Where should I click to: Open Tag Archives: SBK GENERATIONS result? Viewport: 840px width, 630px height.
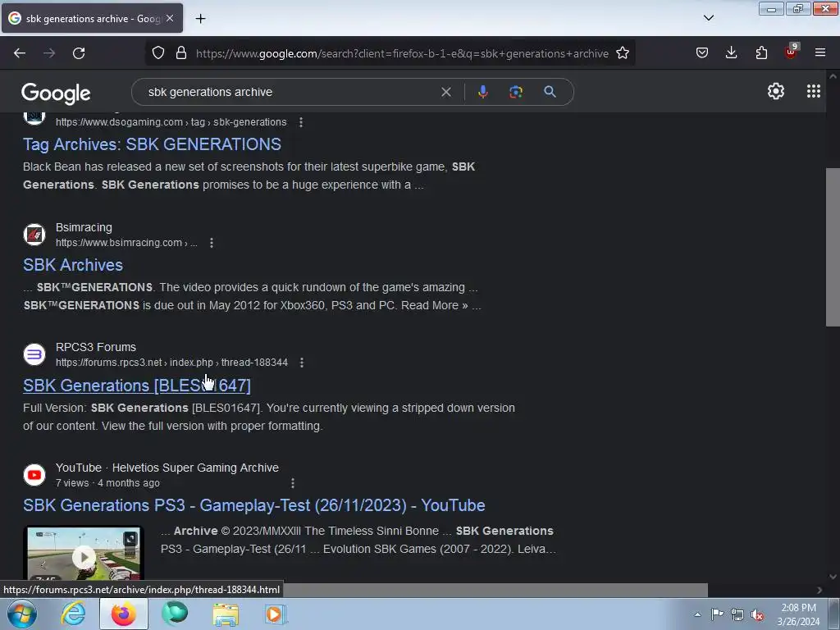pyautogui.click(x=152, y=144)
